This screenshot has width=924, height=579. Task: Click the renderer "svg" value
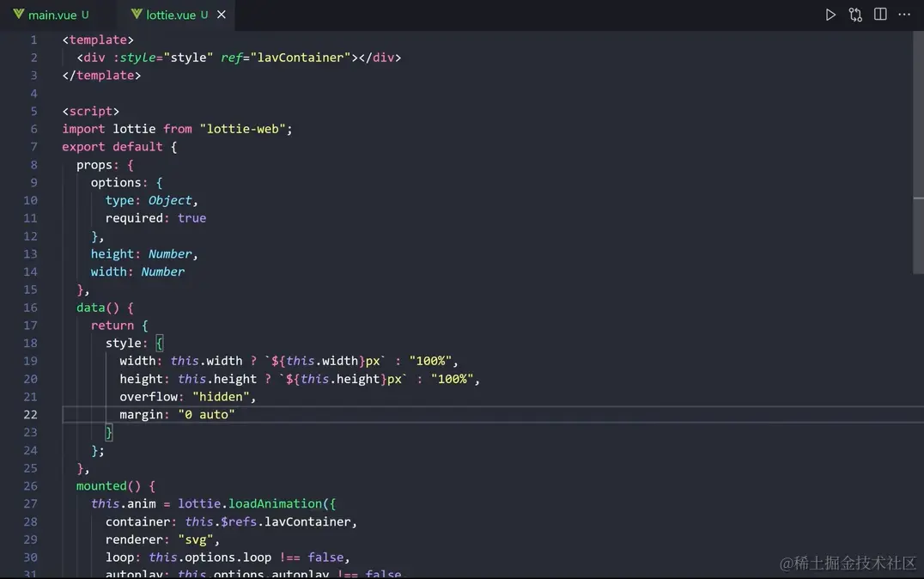click(196, 539)
